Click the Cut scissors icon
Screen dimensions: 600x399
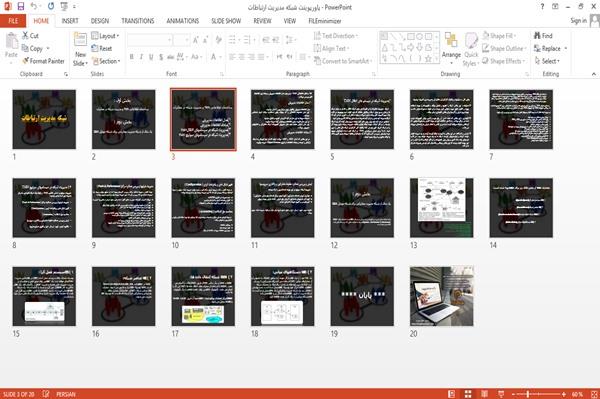(x=25, y=35)
